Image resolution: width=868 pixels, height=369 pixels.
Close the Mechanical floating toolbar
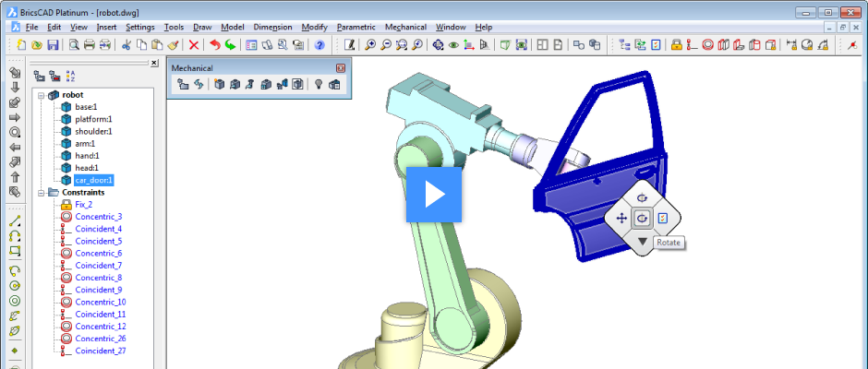341,68
